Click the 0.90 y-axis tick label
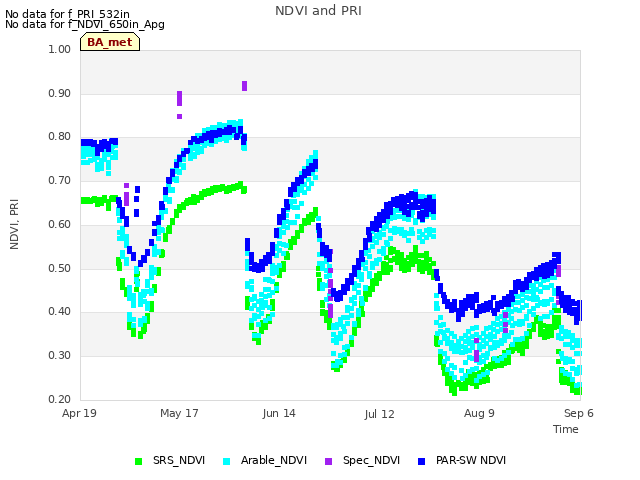The width and height of the screenshot is (640, 480). click(60, 93)
